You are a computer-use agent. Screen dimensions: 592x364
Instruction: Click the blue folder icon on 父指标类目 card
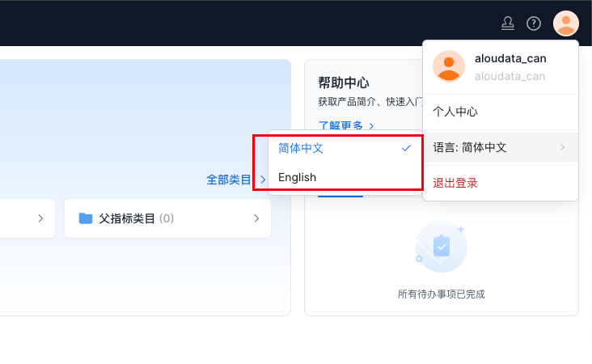pos(86,218)
